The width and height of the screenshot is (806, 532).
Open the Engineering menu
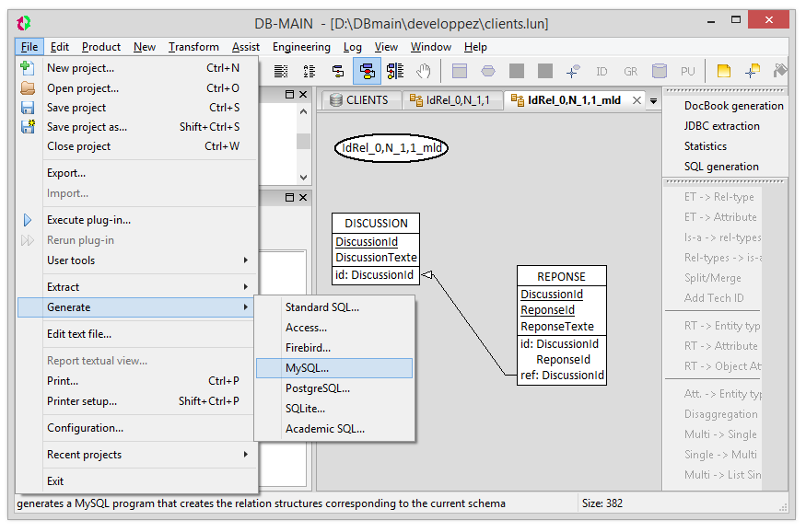point(301,47)
